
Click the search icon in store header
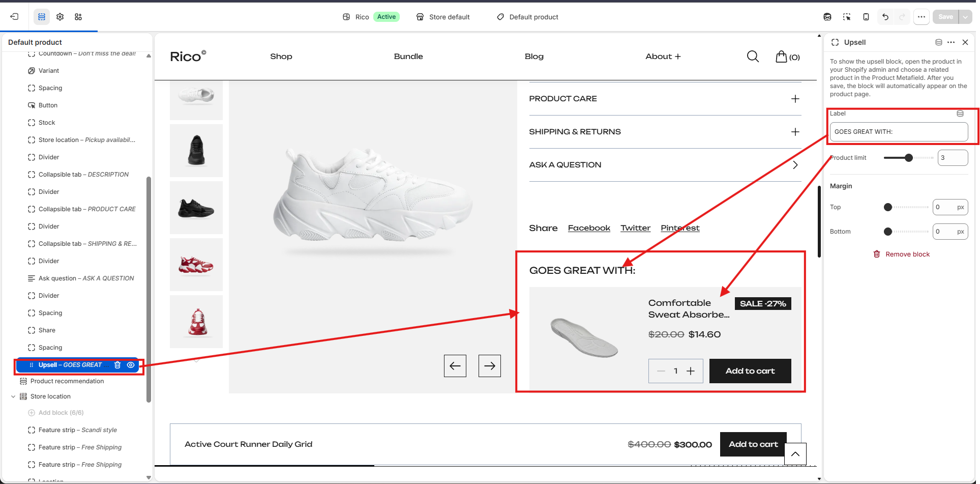(753, 56)
